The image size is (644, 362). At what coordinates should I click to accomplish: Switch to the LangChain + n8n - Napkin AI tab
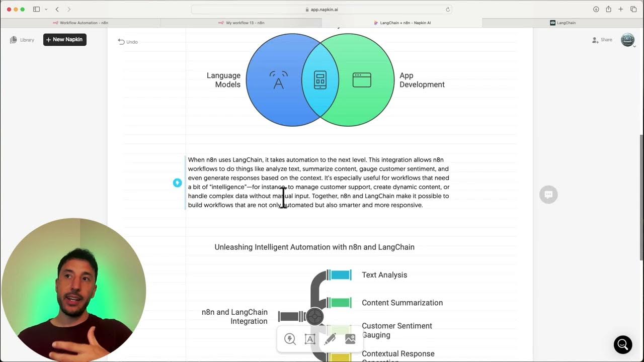[401, 23]
